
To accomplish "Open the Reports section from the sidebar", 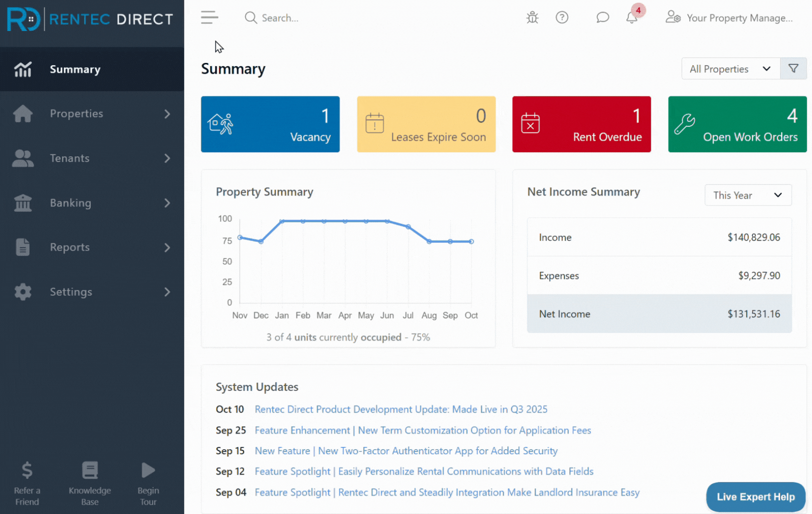I will (70, 247).
